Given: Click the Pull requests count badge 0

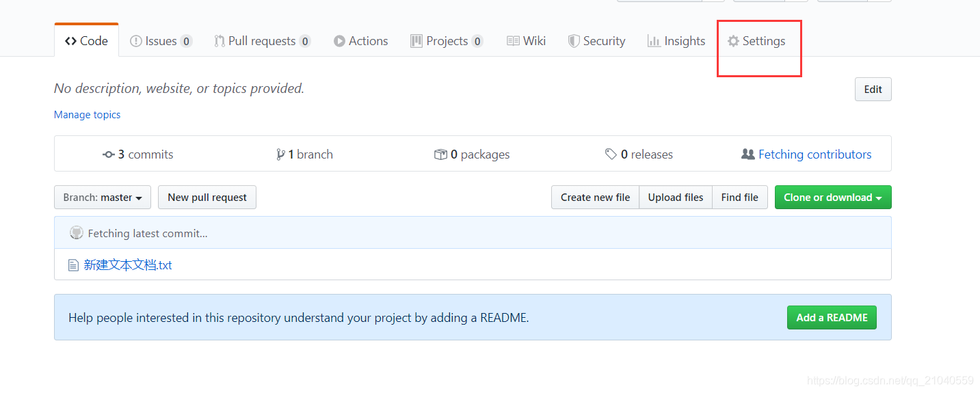Looking at the screenshot, I should 305,41.
